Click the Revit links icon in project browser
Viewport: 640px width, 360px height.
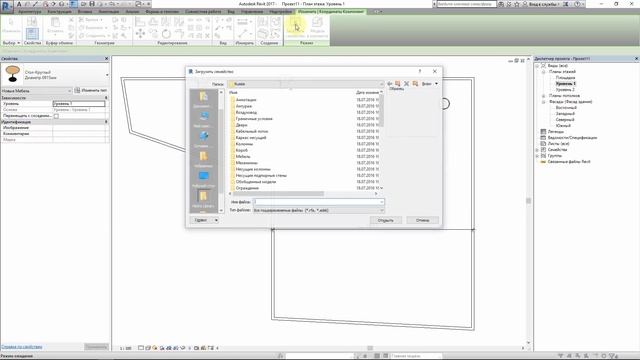[543, 162]
